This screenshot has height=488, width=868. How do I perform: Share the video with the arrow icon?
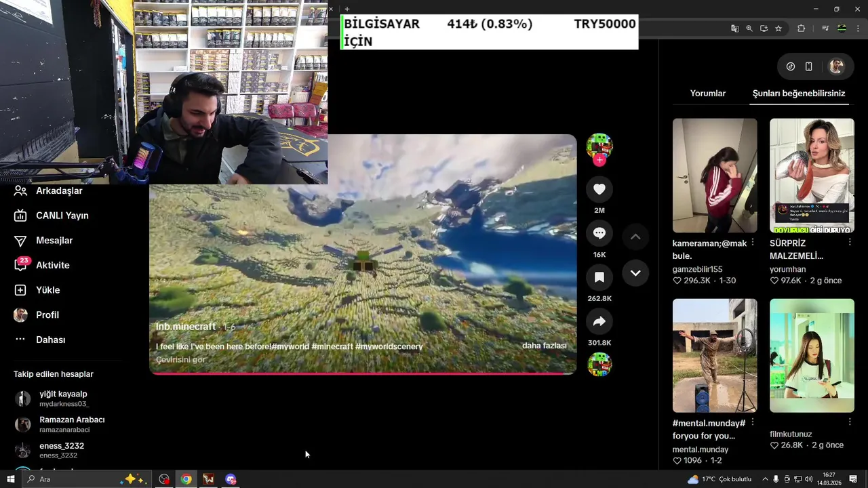(599, 321)
